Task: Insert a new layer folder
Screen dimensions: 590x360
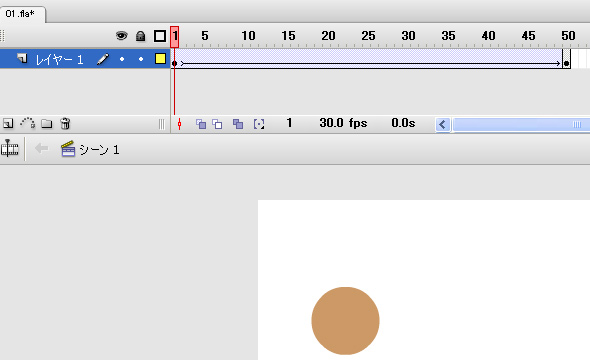Action: pyautogui.click(x=47, y=123)
